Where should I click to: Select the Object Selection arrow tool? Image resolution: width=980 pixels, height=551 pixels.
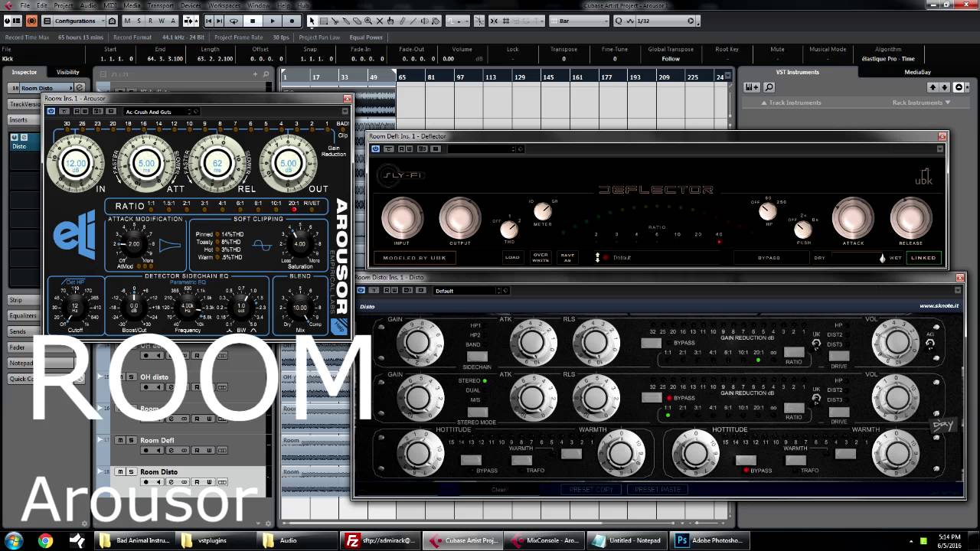point(312,21)
